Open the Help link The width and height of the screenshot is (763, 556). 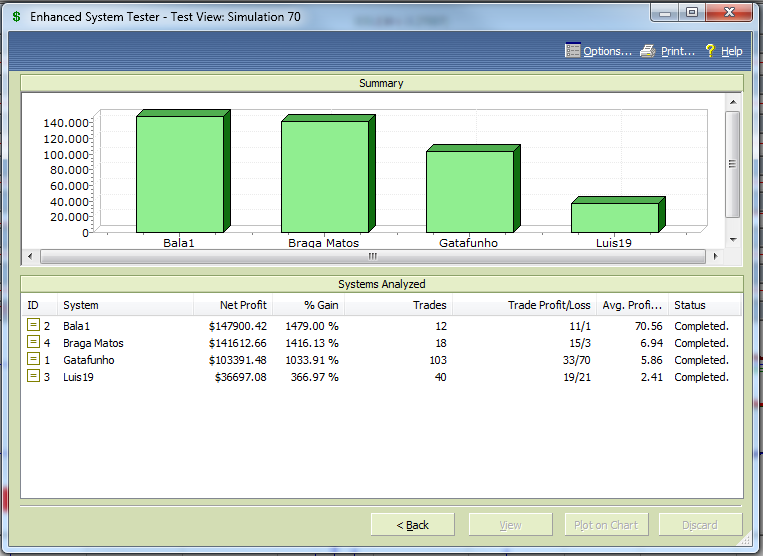[x=731, y=51]
